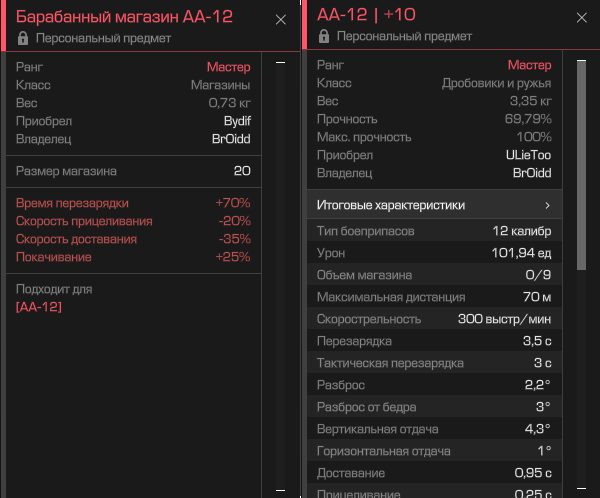This screenshot has width=600, height=498.
Task: Open the Итоговые характеристики section header
Action: coord(435,206)
